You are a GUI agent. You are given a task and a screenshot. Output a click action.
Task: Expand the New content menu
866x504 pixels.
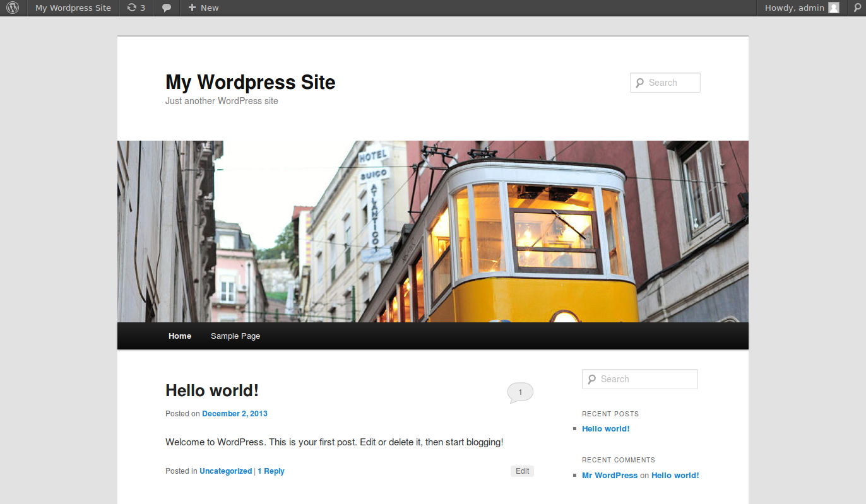(203, 8)
